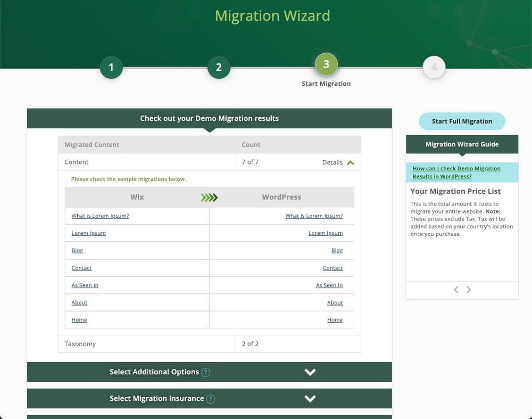Open WordPress 'As Seen In' link
This screenshot has width=532, height=419.
click(x=329, y=285)
